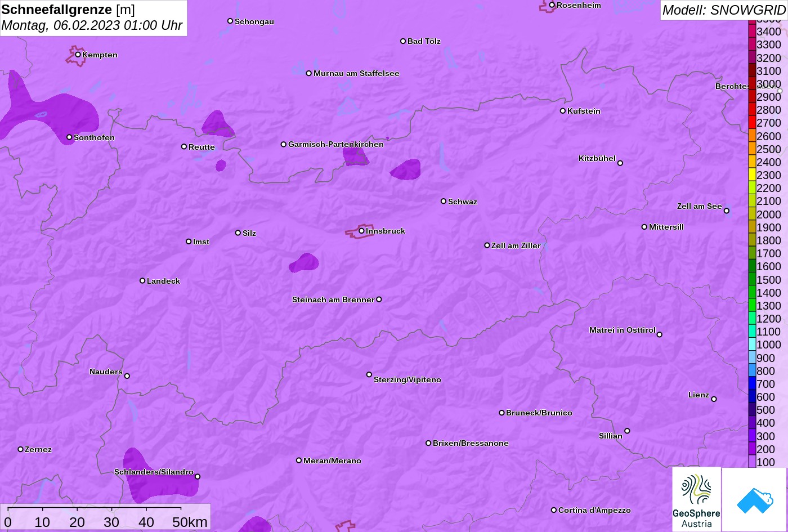Click the Garmisch-Partenkirchen label

(x=336, y=145)
